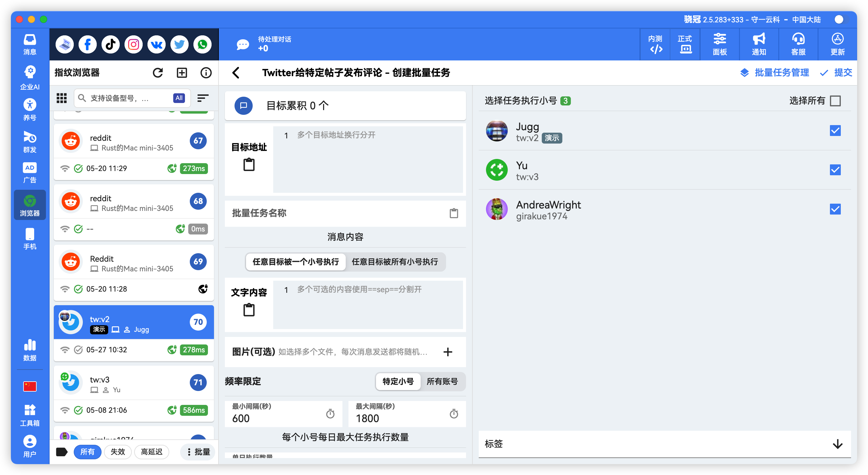Paste clipboard into 目标地址

[x=249, y=165]
